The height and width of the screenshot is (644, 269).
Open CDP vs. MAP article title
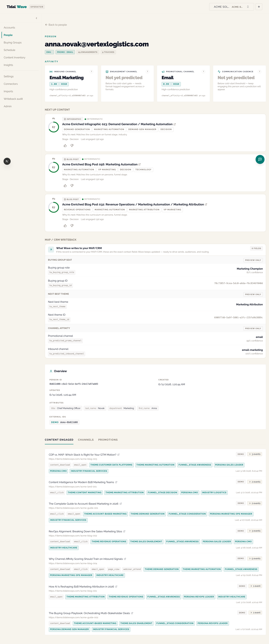click(x=82, y=455)
